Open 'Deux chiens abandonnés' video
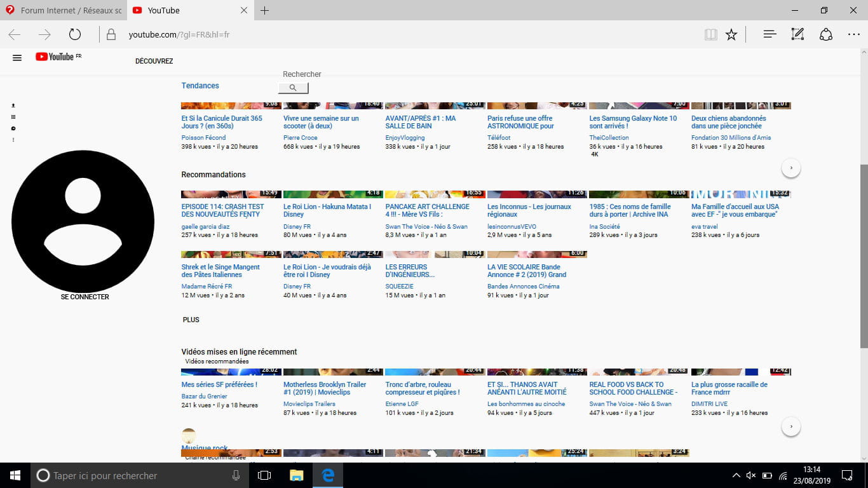The width and height of the screenshot is (868, 488). (x=729, y=122)
